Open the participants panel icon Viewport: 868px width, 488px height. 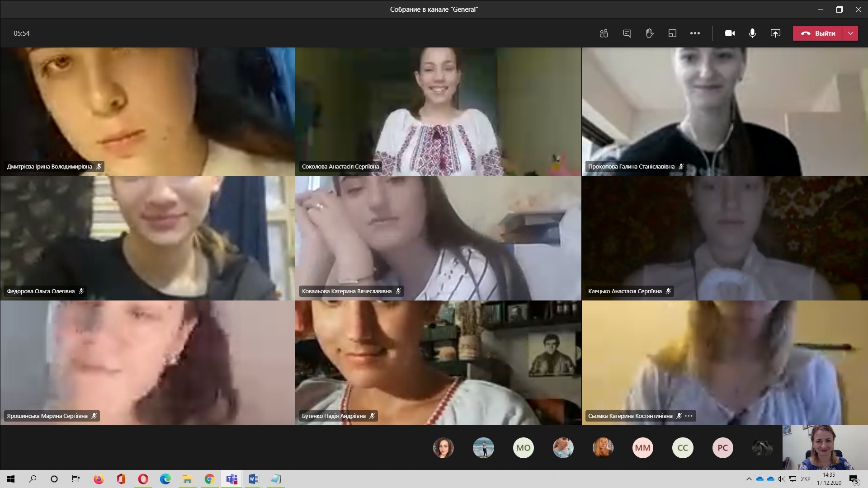(x=604, y=33)
